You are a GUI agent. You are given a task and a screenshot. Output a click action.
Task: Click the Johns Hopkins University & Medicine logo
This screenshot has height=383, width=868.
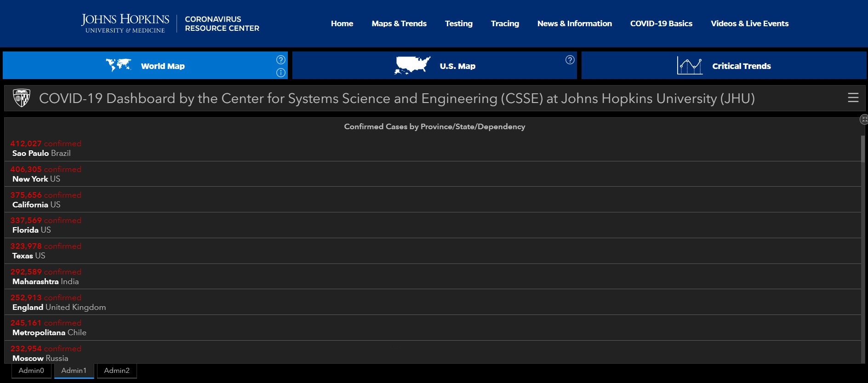(125, 23)
